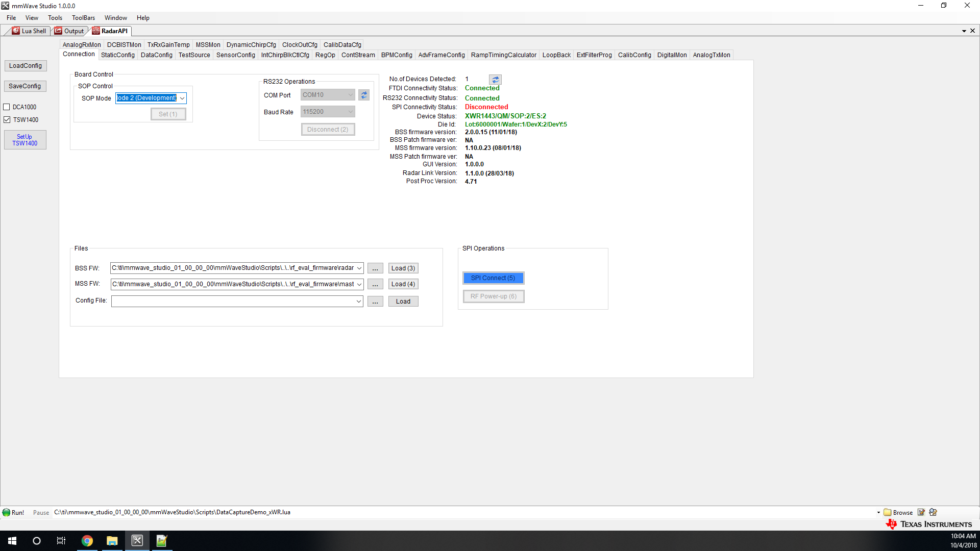Click the green Run! script icon
The height and width of the screenshot is (551, 980).
click(x=7, y=512)
